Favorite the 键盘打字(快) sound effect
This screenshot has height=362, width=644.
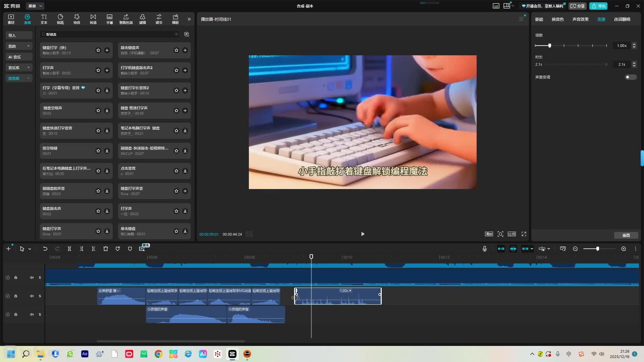[x=98, y=50]
